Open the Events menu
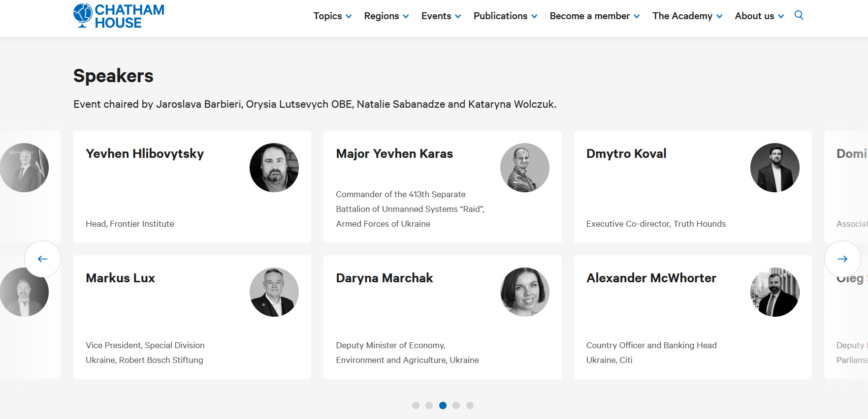 441,16
